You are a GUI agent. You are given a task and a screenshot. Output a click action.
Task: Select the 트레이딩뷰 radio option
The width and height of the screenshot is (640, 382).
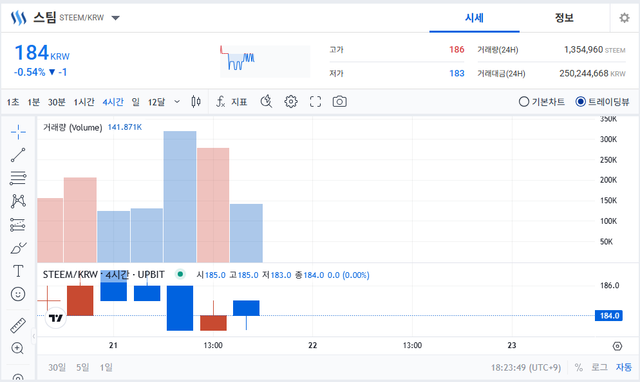(x=602, y=102)
